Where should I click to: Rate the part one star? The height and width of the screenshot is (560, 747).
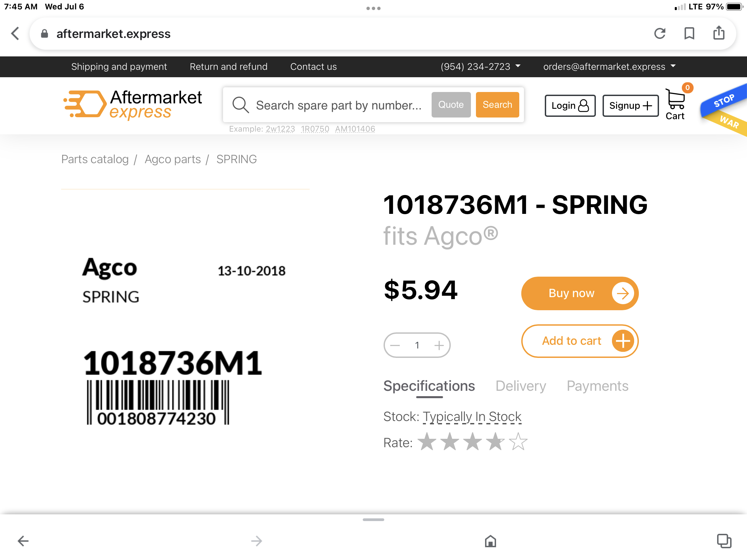[427, 442]
